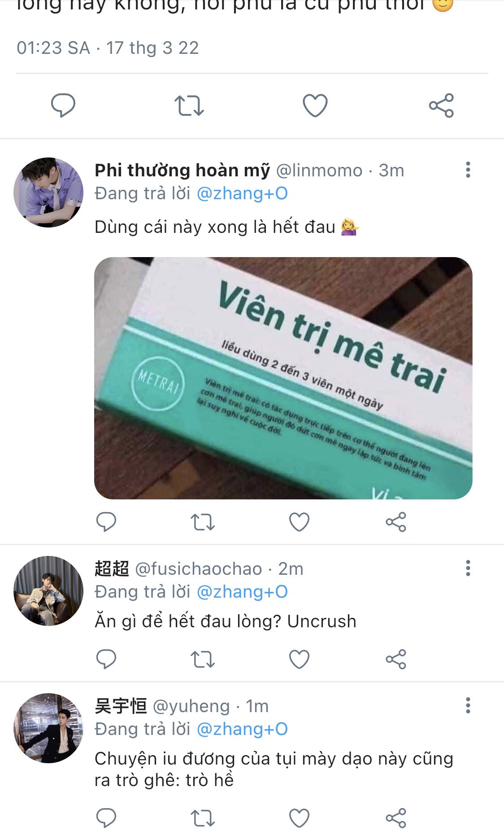Reply to the main tweet at top
Image resolution: width=504 pixels, height=835 pixels.
[x=63, y=106]
